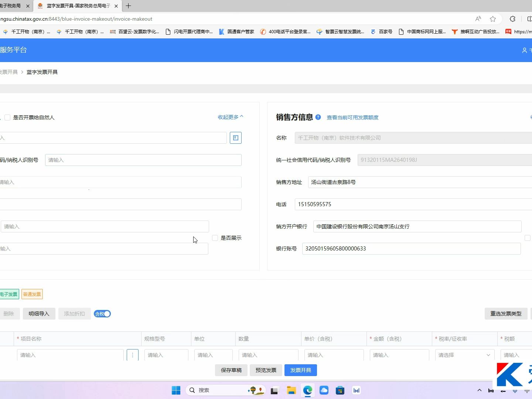Show hidden system tray icons

pyautogui.click(x=480, y=390)
